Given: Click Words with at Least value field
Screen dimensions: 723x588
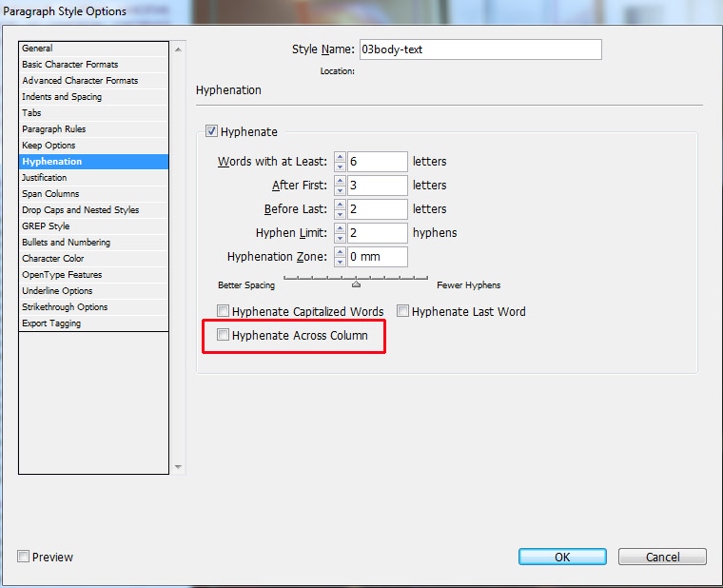Looking at the screenshot, I should (x=377, y=162).
